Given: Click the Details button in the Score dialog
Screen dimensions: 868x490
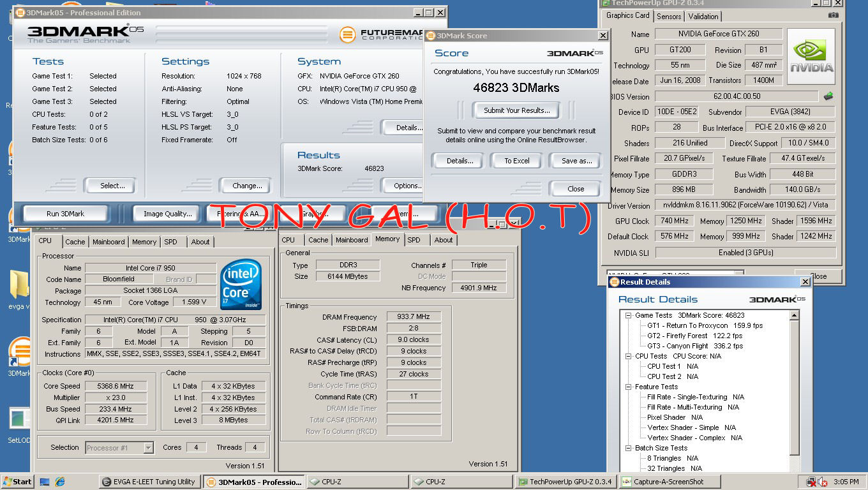Looking at the screenshot, I should point(460,161).
